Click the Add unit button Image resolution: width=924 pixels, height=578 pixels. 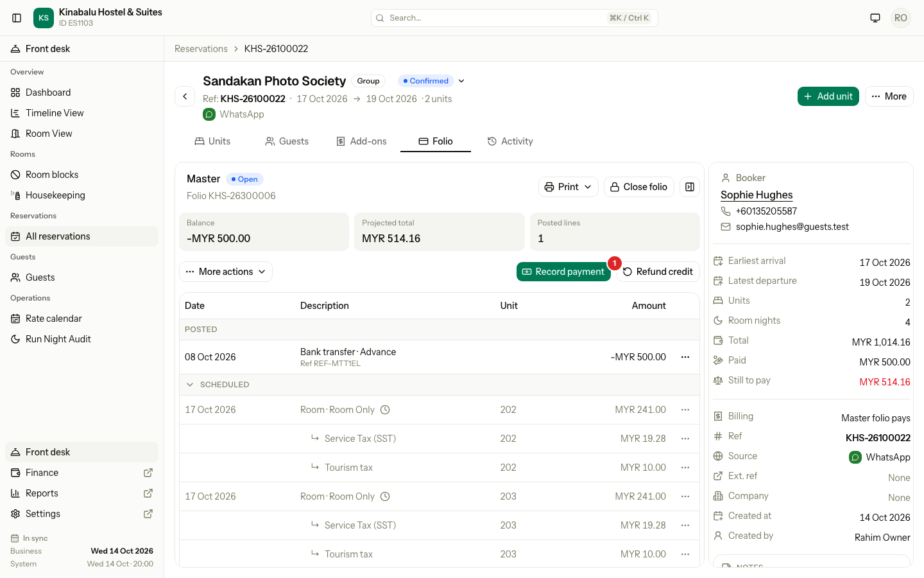[828, 96]
